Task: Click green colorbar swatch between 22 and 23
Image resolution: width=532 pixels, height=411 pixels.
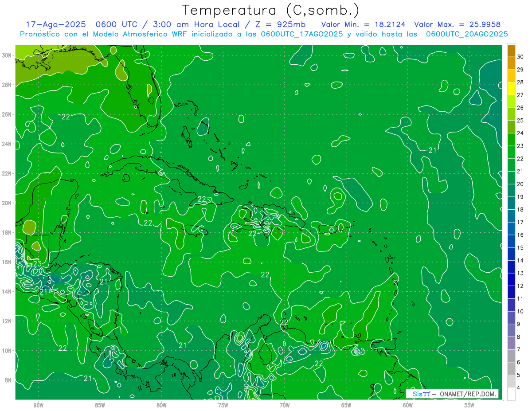Action: click(x=511, y=152)
